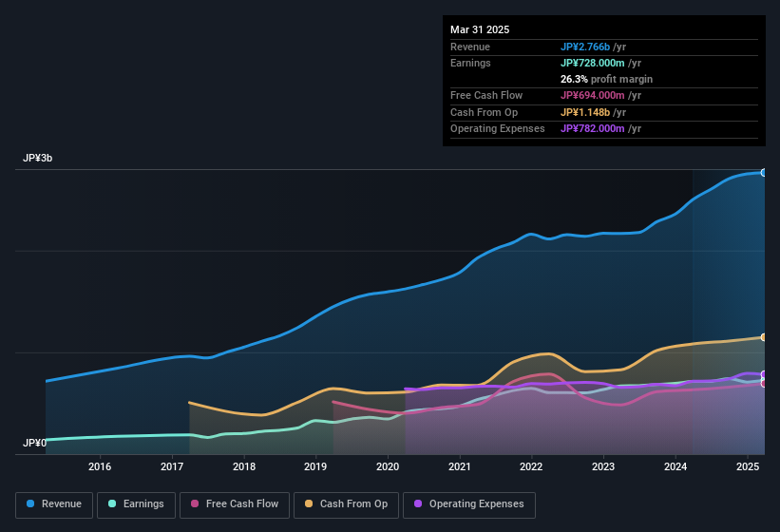Click the 2023 x-axis label
The height and width of the screenshot is (532, 780).
603,466
